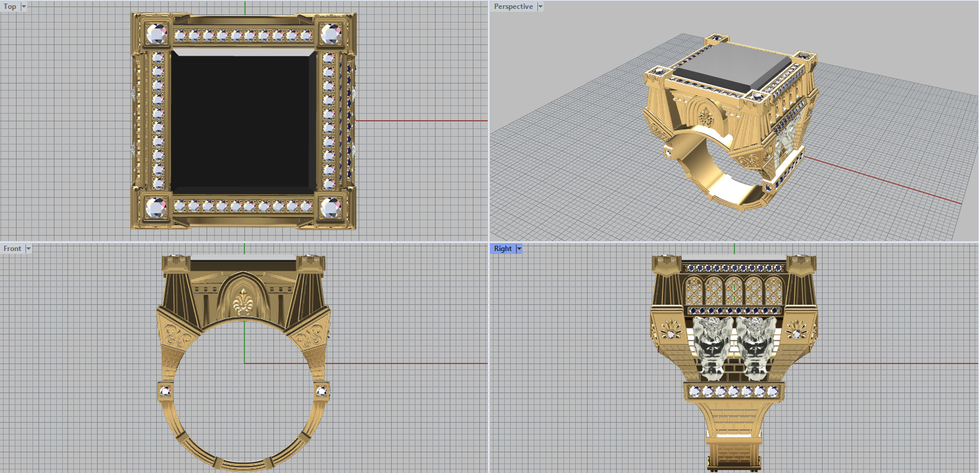The height and width of the screenshot is (473, 980).
Task: Select the Front viewport title label
Action: coord(12,249)
